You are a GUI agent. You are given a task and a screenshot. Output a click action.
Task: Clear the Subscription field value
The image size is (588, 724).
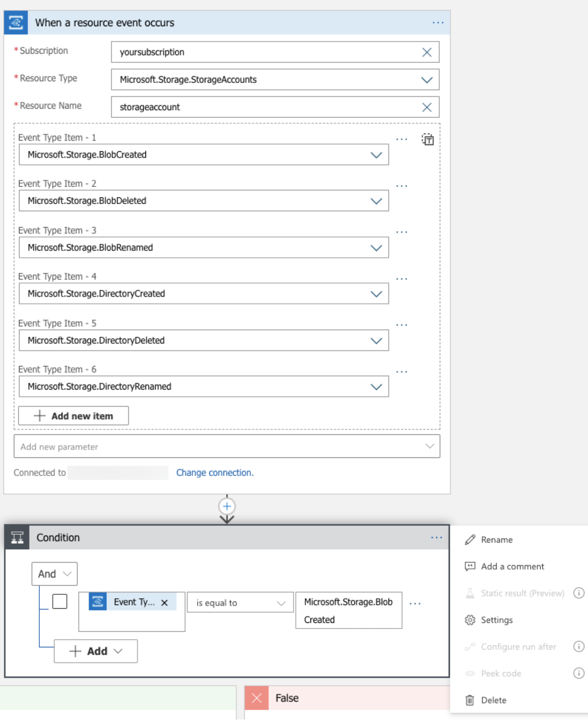click(427, 52)
